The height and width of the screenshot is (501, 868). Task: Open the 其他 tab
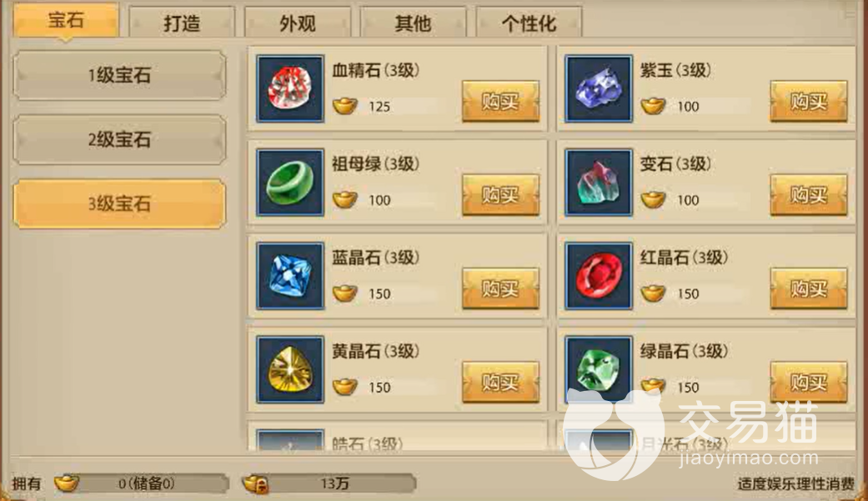pos(413,23)
